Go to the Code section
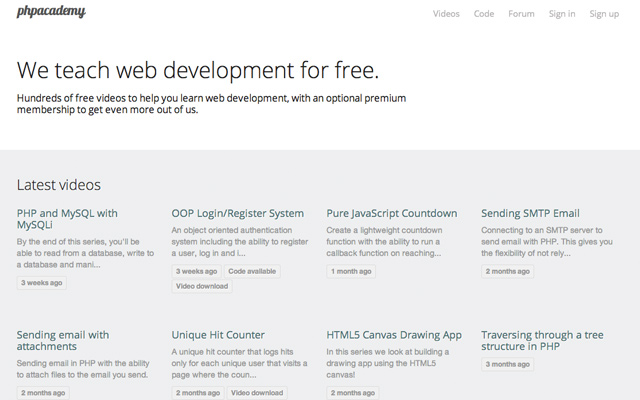640x400 pixels. pyautogui.click(x=484, y=14)
